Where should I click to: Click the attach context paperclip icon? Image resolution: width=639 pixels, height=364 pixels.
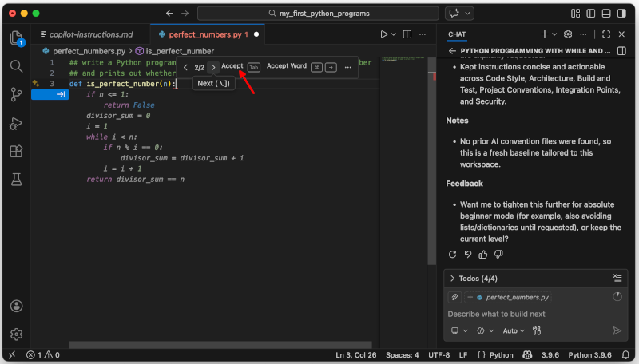click(x=454, y=297)
